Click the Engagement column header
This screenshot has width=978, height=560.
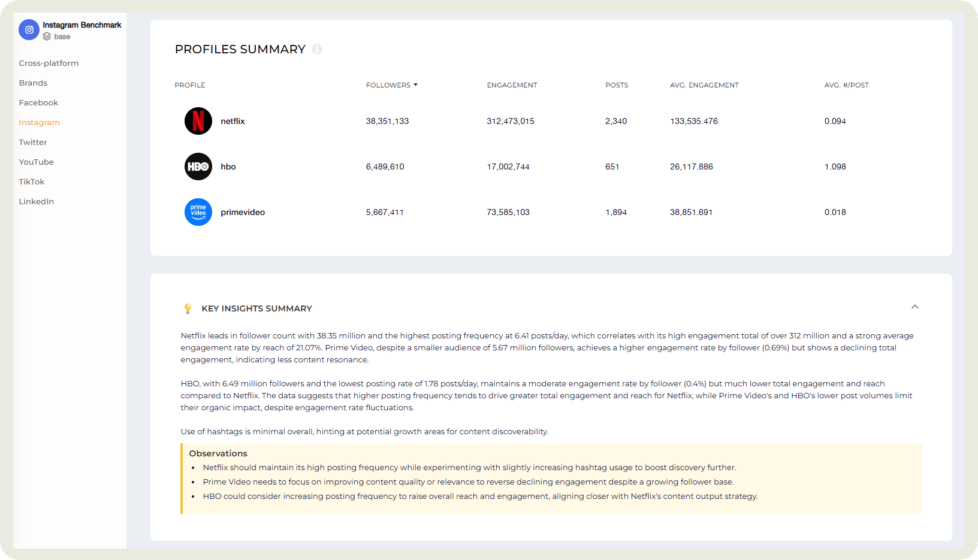coord(512,85)
